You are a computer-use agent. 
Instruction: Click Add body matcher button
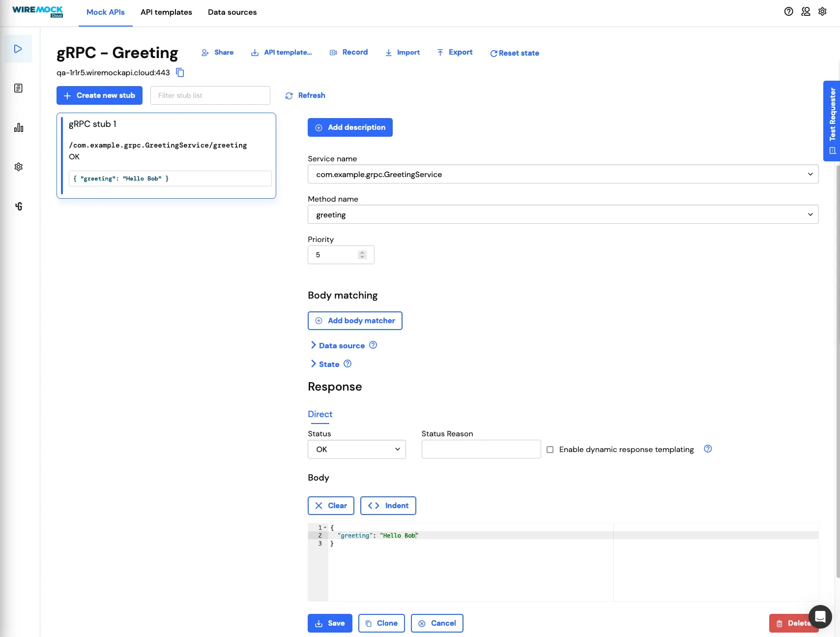355,321
